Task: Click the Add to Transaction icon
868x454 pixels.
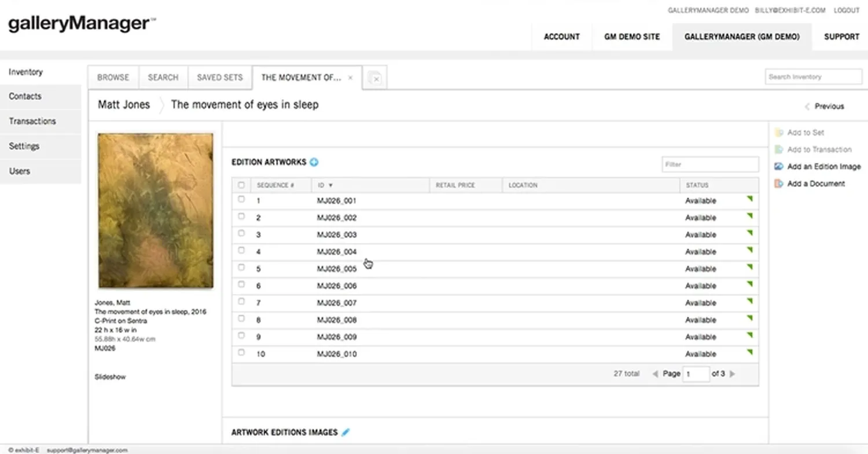Action: coord(779,149)
